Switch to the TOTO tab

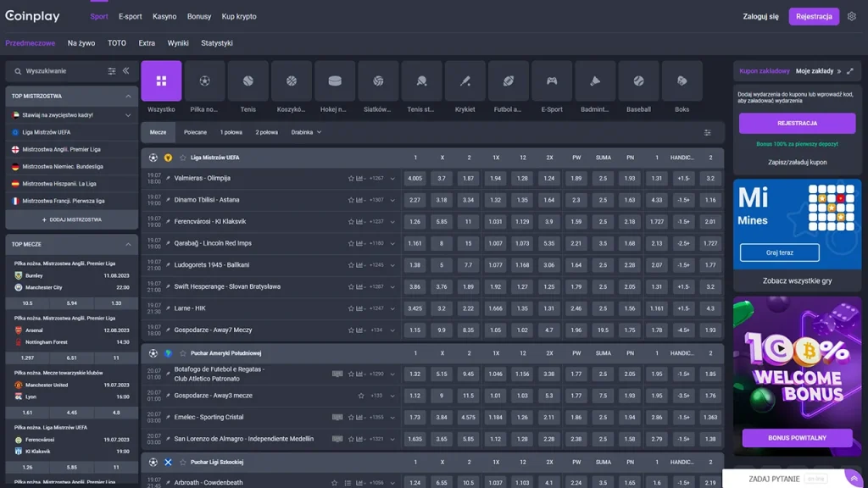click(117, 43)
